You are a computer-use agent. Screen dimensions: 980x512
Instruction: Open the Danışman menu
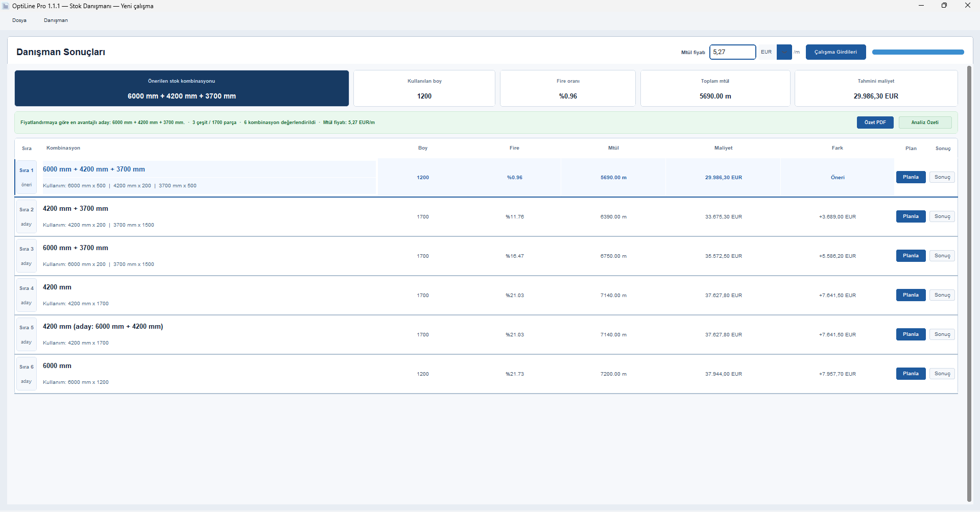tap(56, 20)
